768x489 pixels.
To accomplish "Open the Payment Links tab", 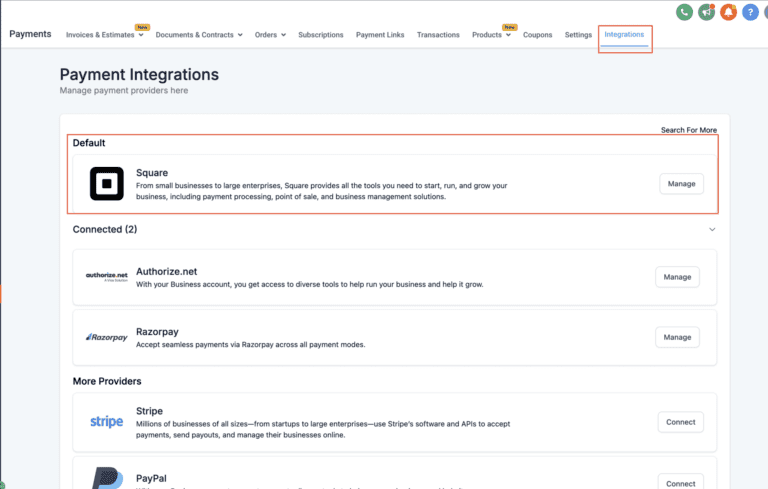I will point(380,35).
